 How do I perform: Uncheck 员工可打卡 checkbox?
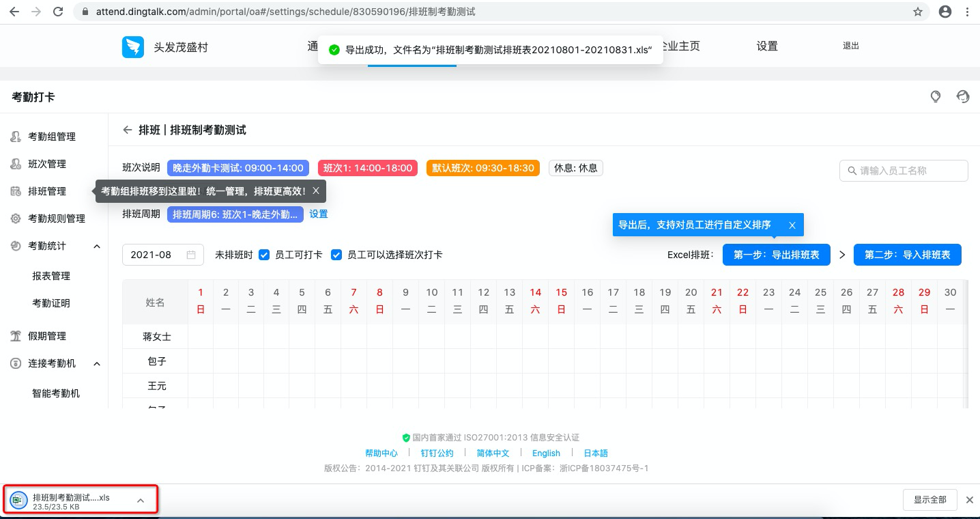pyautogui.click(x=264, y=254)
